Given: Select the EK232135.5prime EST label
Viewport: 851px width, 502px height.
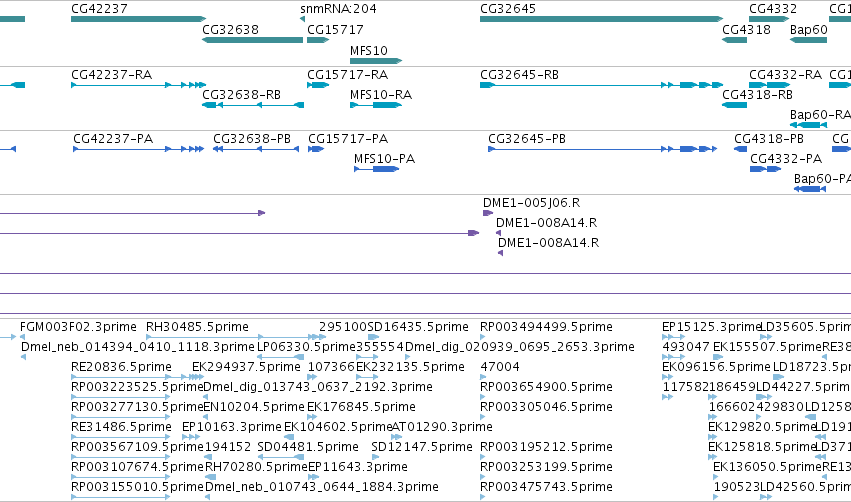Looking at the screenshot, I should (410, 367).
